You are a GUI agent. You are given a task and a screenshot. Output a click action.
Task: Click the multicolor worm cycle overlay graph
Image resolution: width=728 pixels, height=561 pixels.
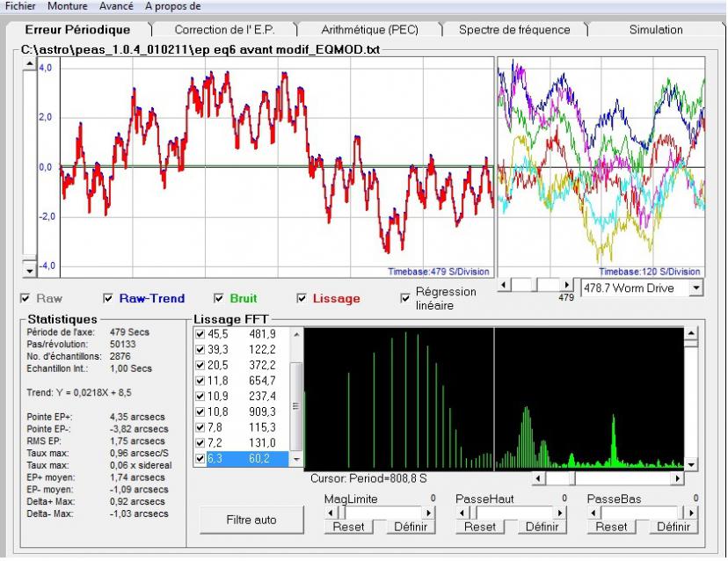(601, 167)
